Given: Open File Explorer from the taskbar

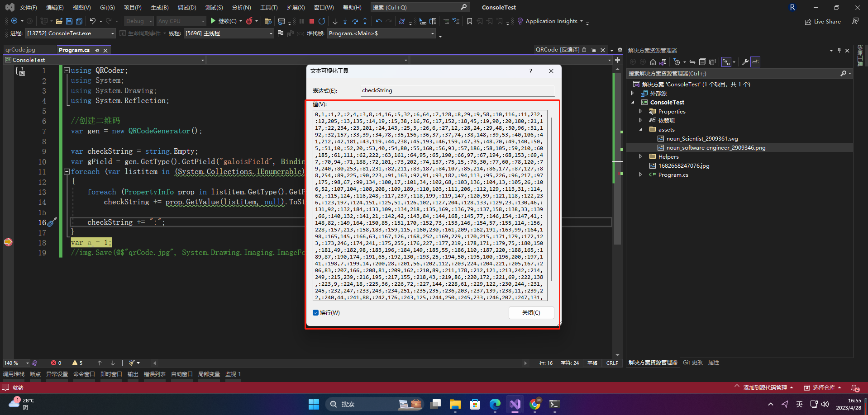Looking at the screenshot, I should pyautogui.click(x=455, y=404).
